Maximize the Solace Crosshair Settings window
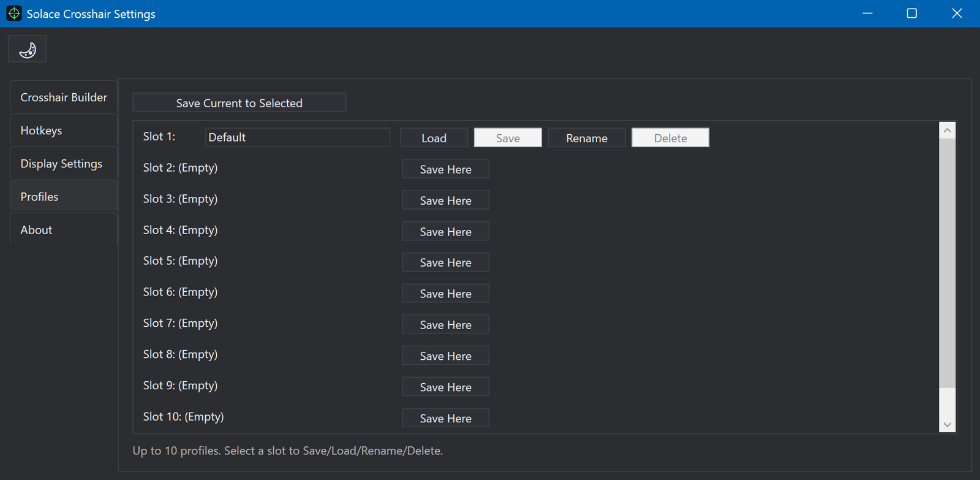The height and width of the screenshot is (480, 980). pyautogui.click(x=912, y=13)
